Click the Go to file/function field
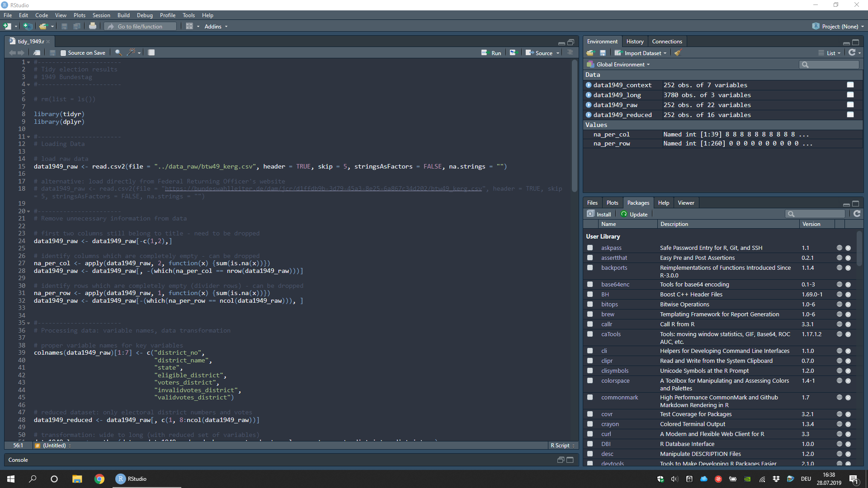 coord(140,27)
